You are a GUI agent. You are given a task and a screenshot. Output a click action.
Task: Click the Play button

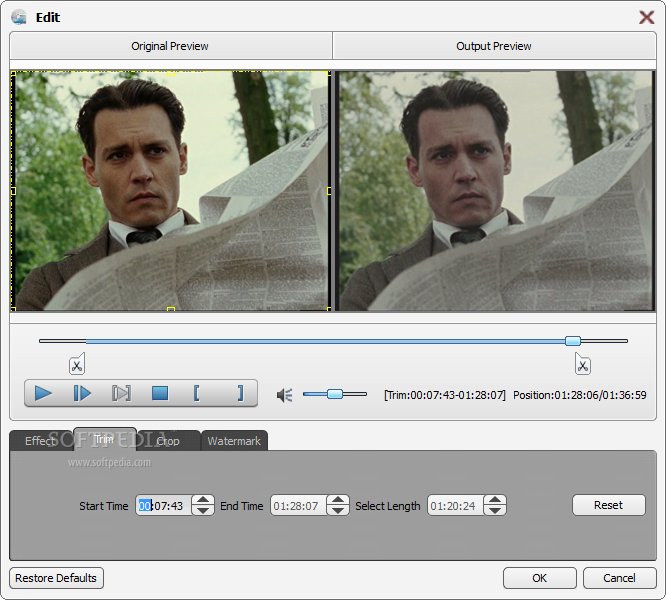coord(43,393)
